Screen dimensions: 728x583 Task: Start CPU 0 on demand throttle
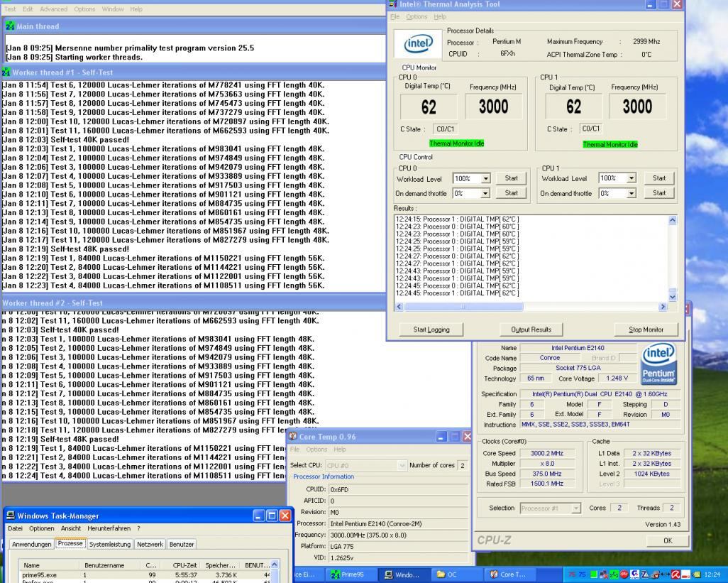511,192
